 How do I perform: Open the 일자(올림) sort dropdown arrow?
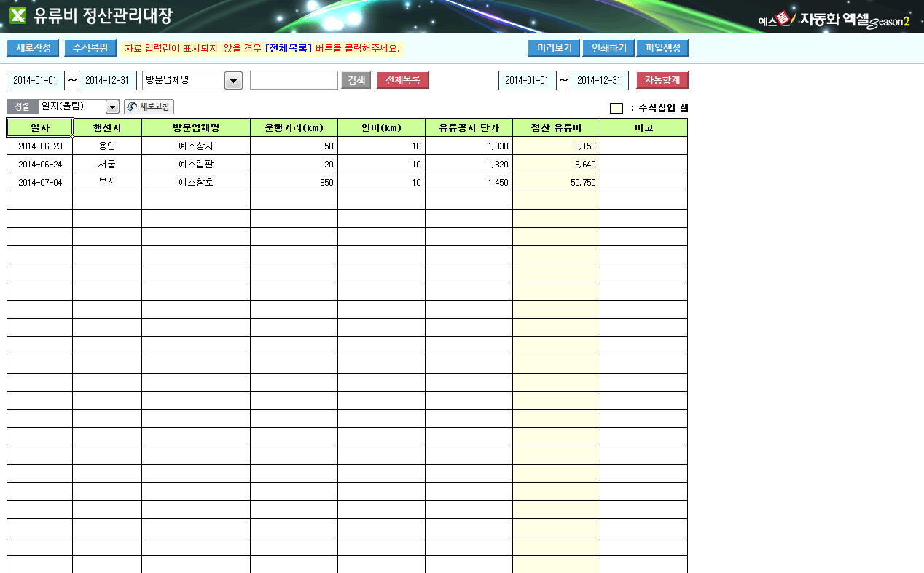tap(112, 107)
